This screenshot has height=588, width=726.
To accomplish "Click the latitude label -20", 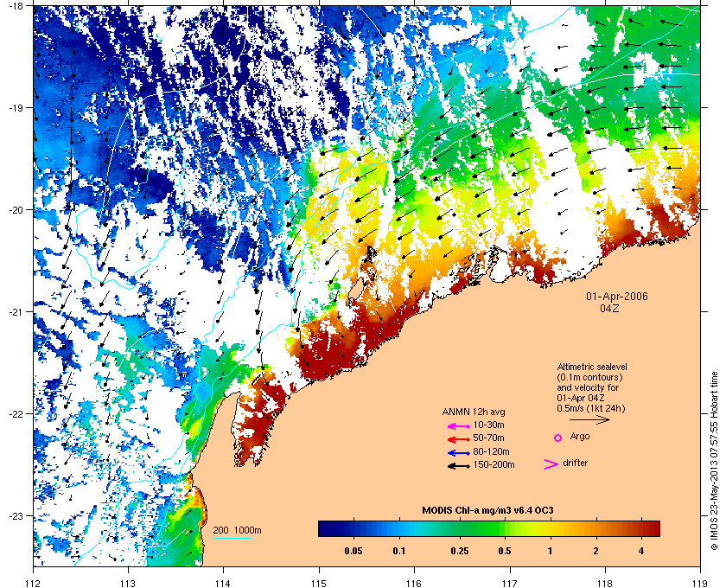I will click(x=16, y=209).
